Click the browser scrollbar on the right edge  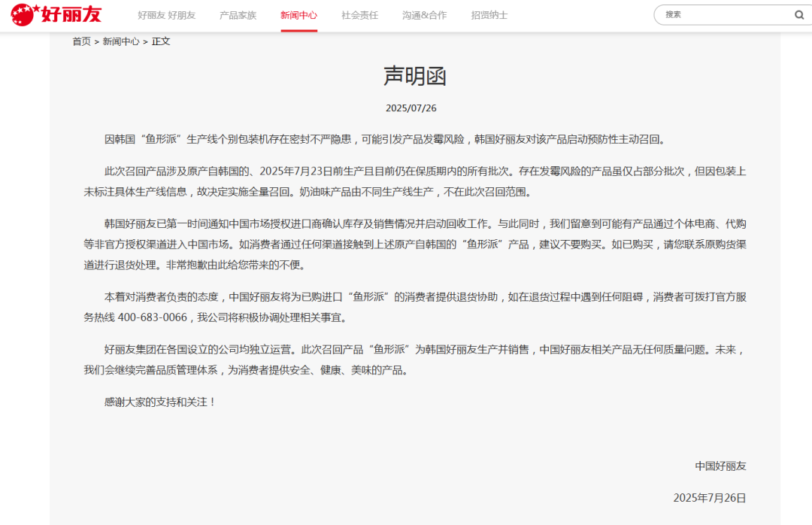[x=808, y=262]
